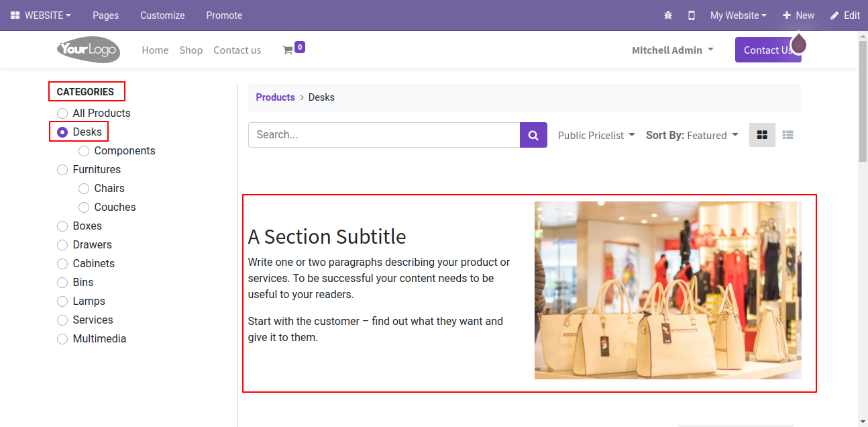The height and width of the screenshot is (427, 868).
Task: Open the Promote menu
Action: click(224, 15)
